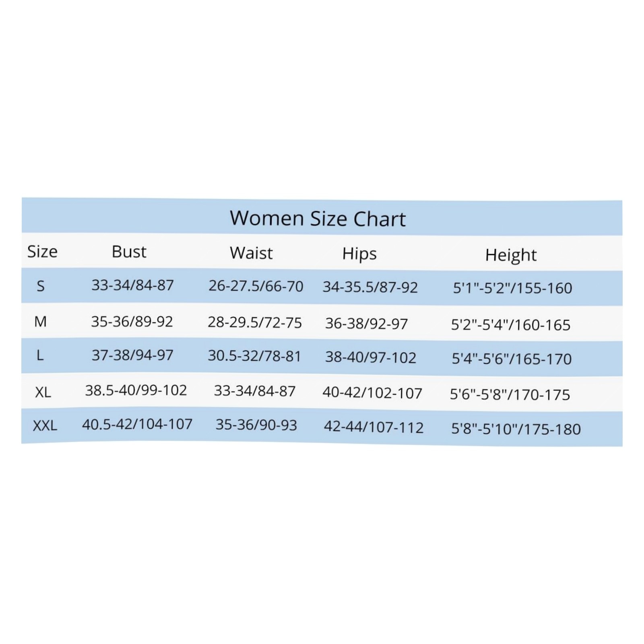Select bust value 38.5-40/99-102

pos(136,390)
